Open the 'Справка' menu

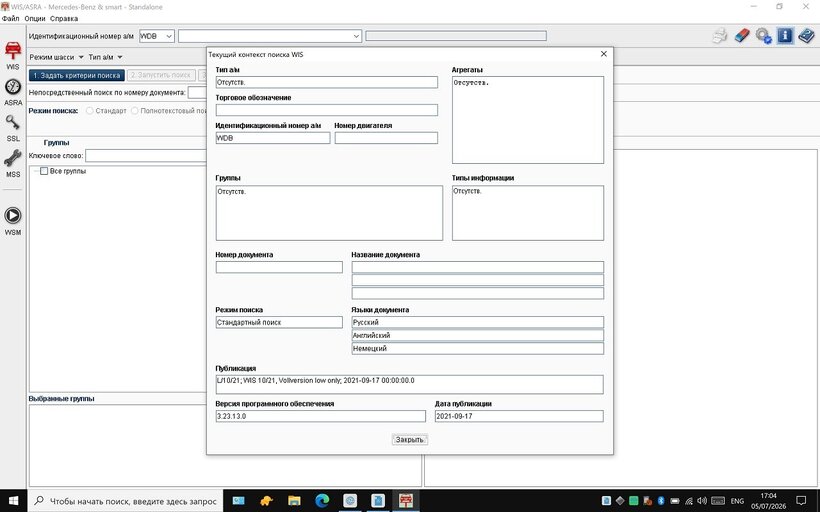click(x=64, y=18)
